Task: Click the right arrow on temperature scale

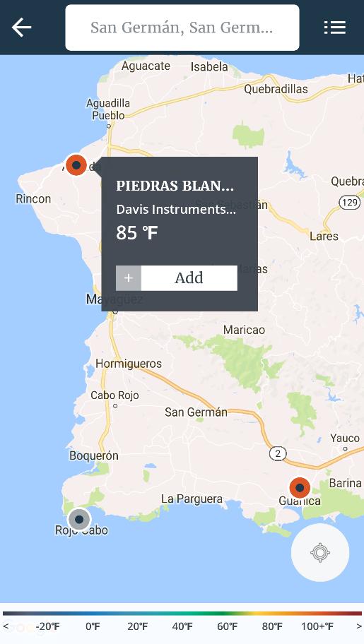Action: [358, 626]
